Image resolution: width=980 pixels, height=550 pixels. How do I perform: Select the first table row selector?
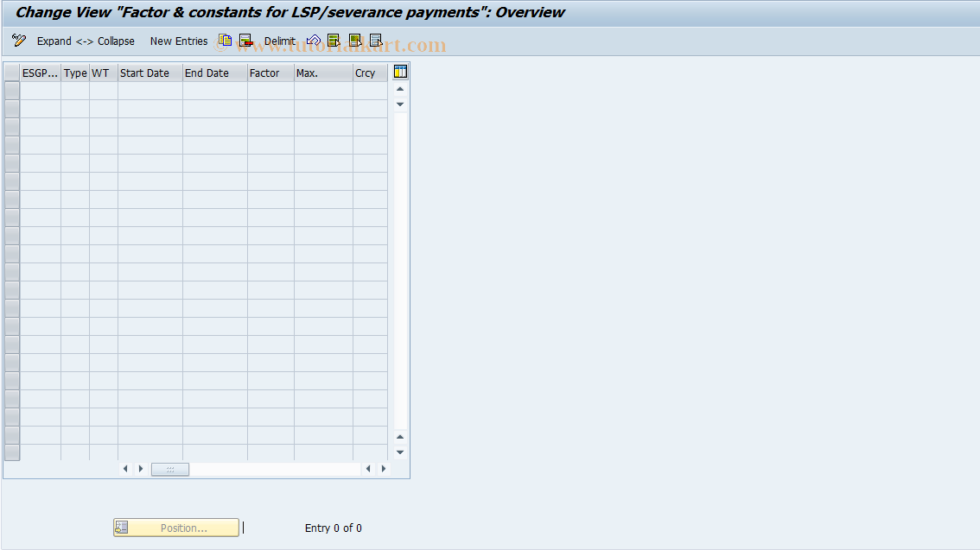pyautogui.click(x=12, y=91)
